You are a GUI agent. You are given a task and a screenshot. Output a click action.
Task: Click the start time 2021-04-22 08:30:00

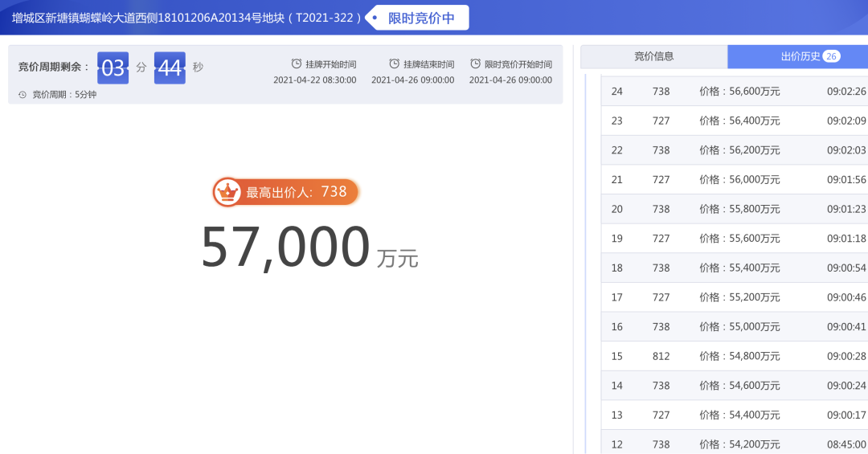tap(314, 80)
